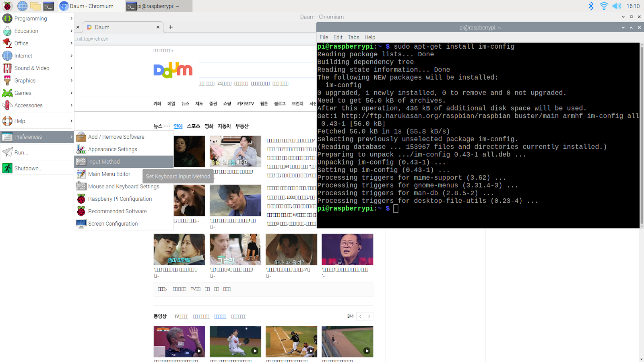Open the masked-man video thumbnail

coord(179,341)
